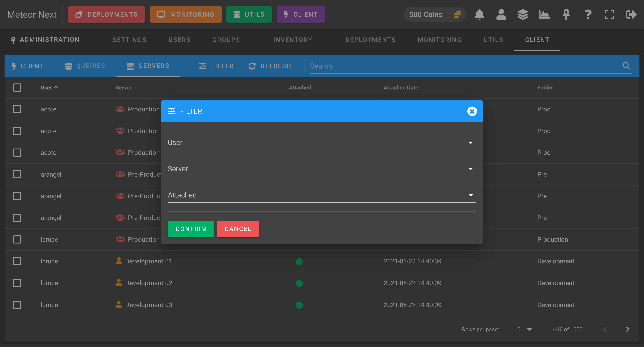Click green attached dot for Development 02
This screenshot has width=644, height=347.
[299, 283]
